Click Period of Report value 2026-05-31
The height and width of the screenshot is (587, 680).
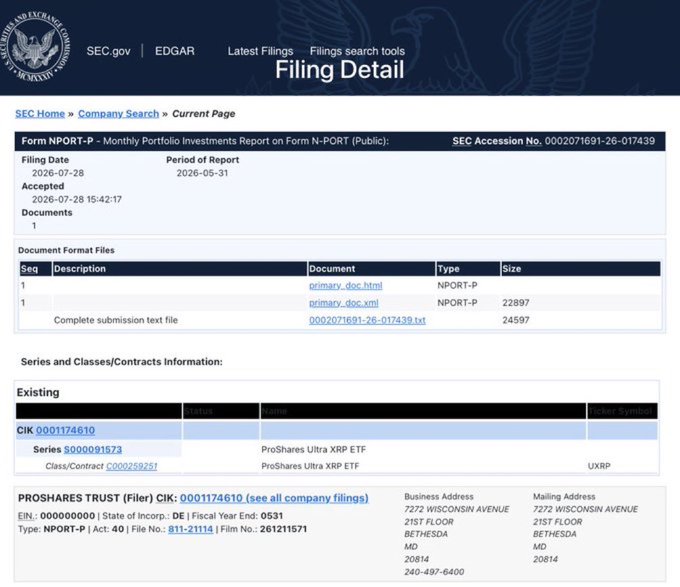click(x=202, y=173)
